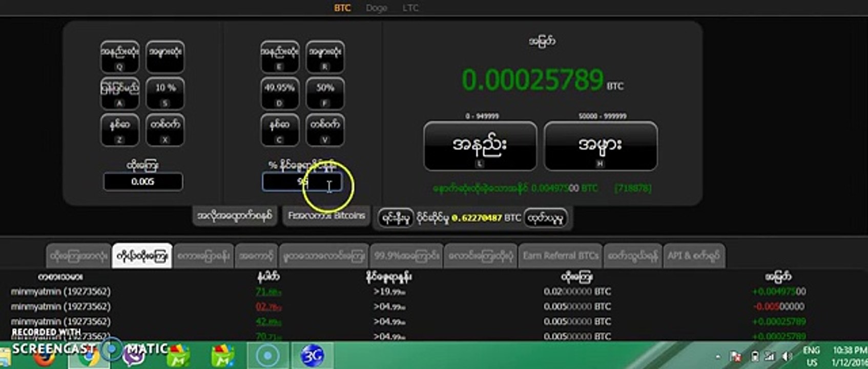Open Viber from the taskbar
The image size is (868, 369).
click(134, 356)
